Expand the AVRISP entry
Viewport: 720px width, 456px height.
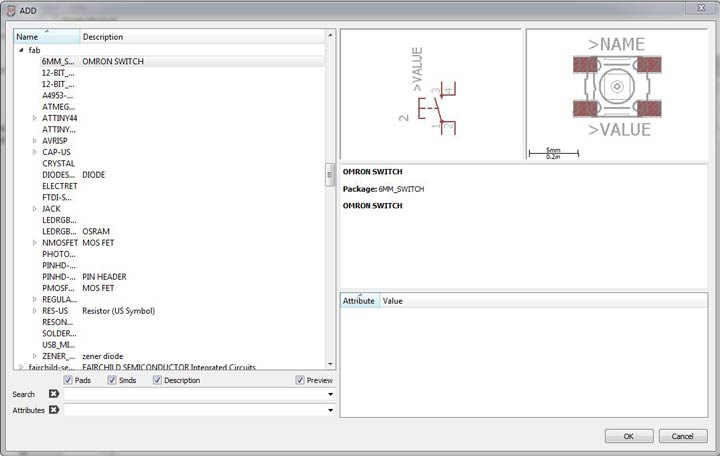(34, 141)
